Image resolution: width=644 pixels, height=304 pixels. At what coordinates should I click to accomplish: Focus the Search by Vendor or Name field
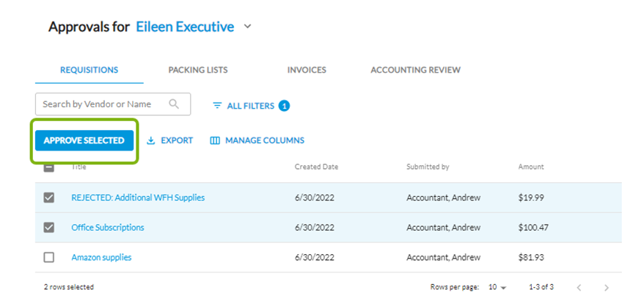pos(113,104)
